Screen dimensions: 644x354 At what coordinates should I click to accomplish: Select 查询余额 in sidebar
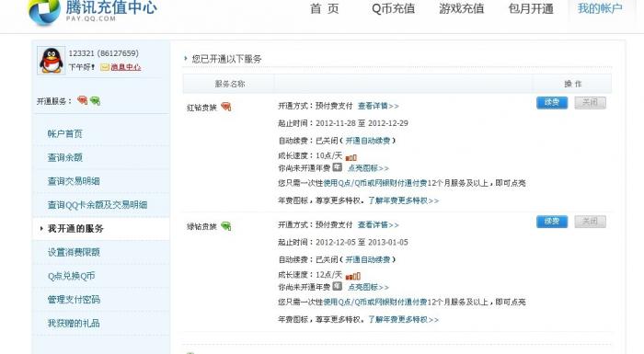point(65,157)
